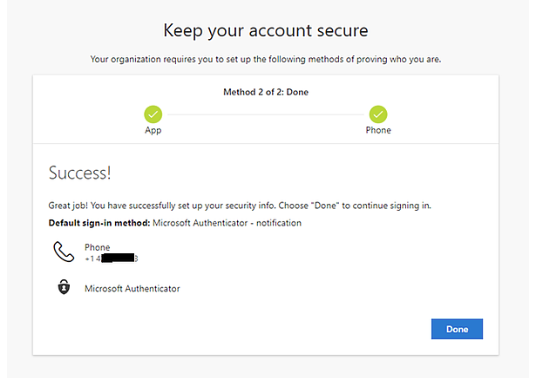Screen dimensions: 538x378
Task: Click the +1 country code prefix
Action: (x=90, y=259)
